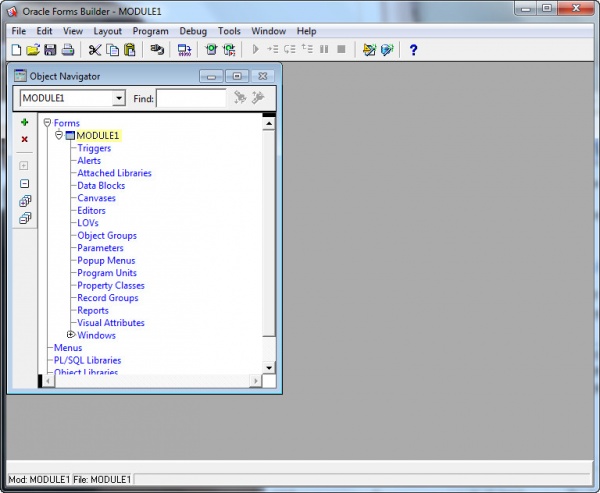Select the PL/SQL Libraries node
Screen dimensions: 600x493
click(x=88, y=360)
